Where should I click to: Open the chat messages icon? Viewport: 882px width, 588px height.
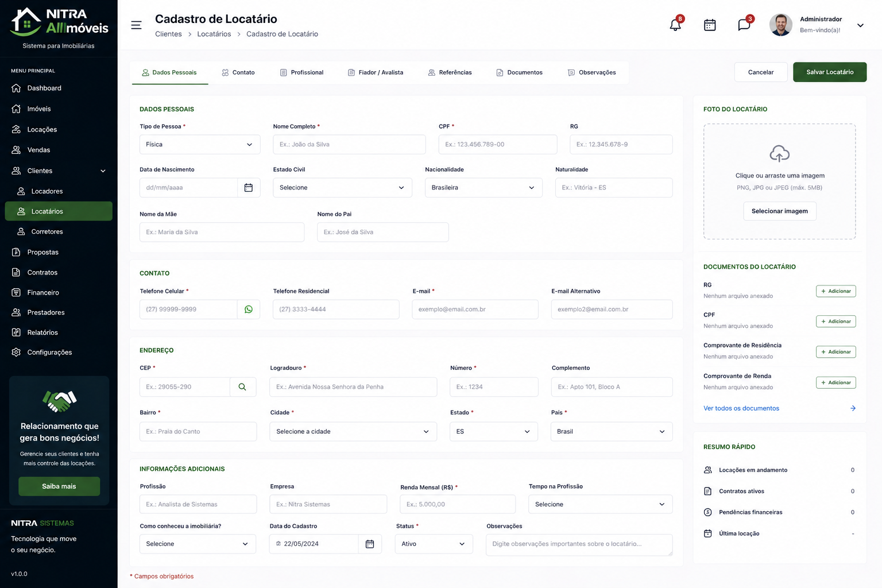tap(744, 25)
